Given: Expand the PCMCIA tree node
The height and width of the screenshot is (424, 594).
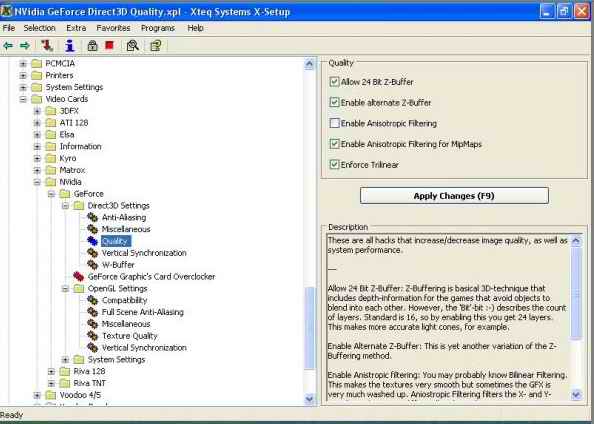Looking at the screenshot, I should (23, 64).
